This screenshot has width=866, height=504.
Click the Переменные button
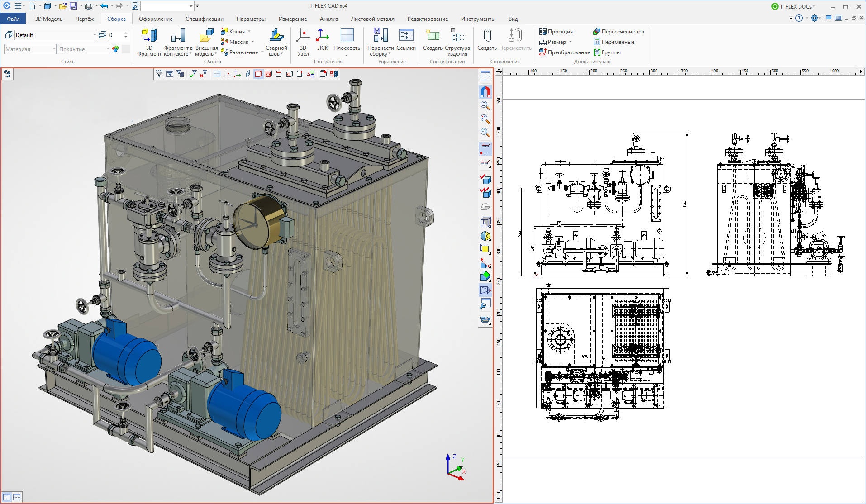coord(614,42)
